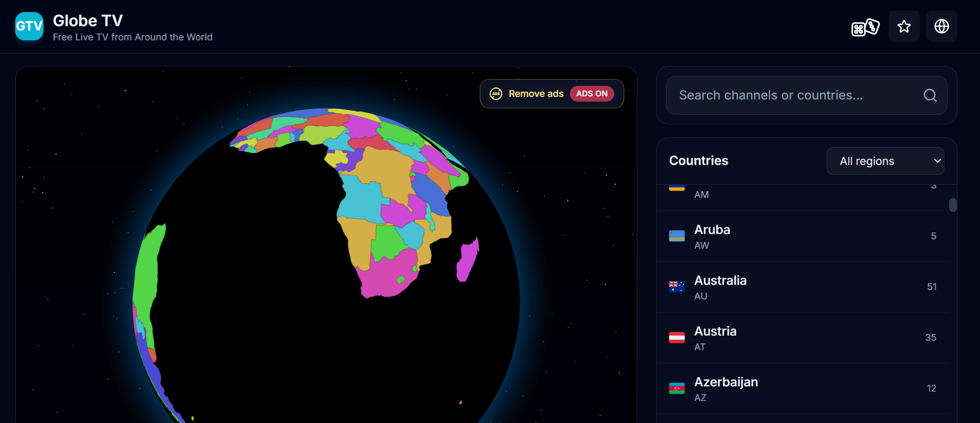Click the Azerbaijan flag icon
The width and height of the screenshot is (980, 423).
pos(677,388)
